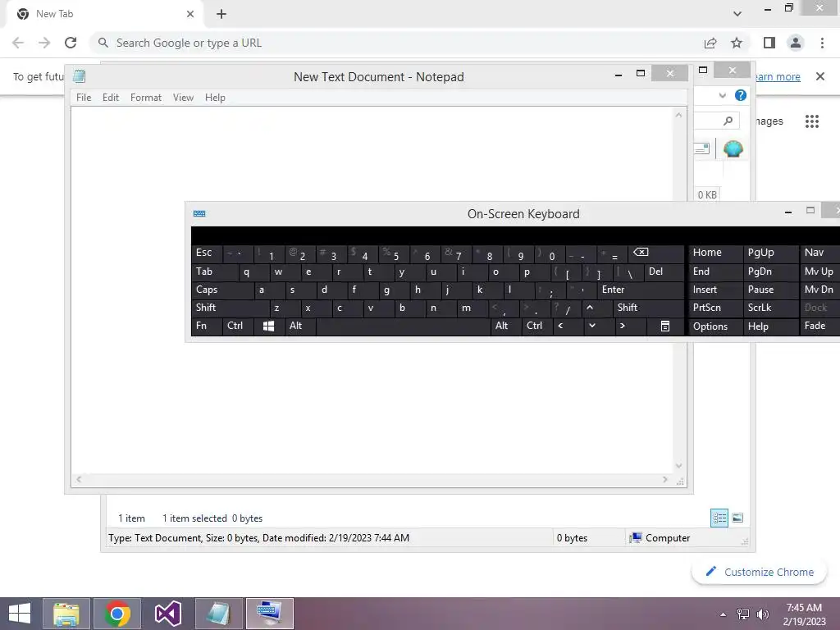Image resolution: width=840 pixels, height=630 pixels.
Task: Open Visual Studio from the taskbar
Action: pyautogui.click(x=167, y=614)
